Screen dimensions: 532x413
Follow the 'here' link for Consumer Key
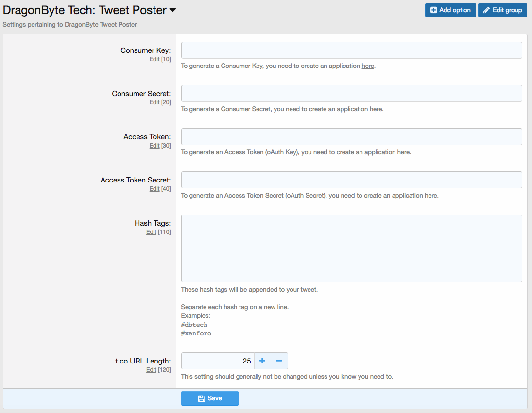[368, 66]
